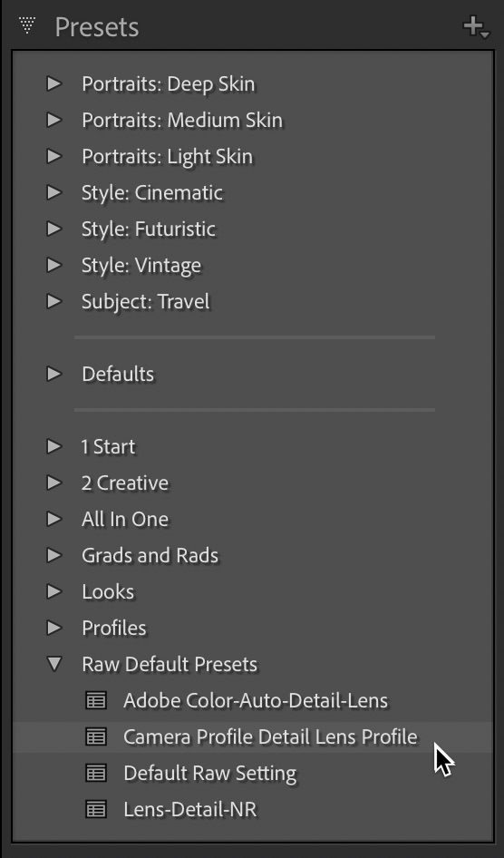Expand the Profiles preset folder
Viewport: 504px width, 858px height.
tap(54, 628)
